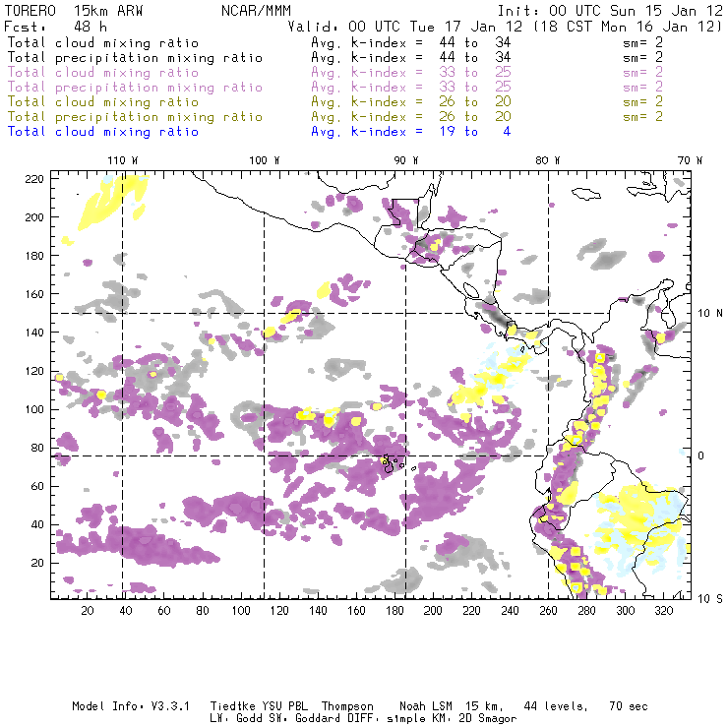Click blue 'Total cloud mixing ratio' legend line
The width and height of the screenshot is (728, 728).
[x=103, y=132]
